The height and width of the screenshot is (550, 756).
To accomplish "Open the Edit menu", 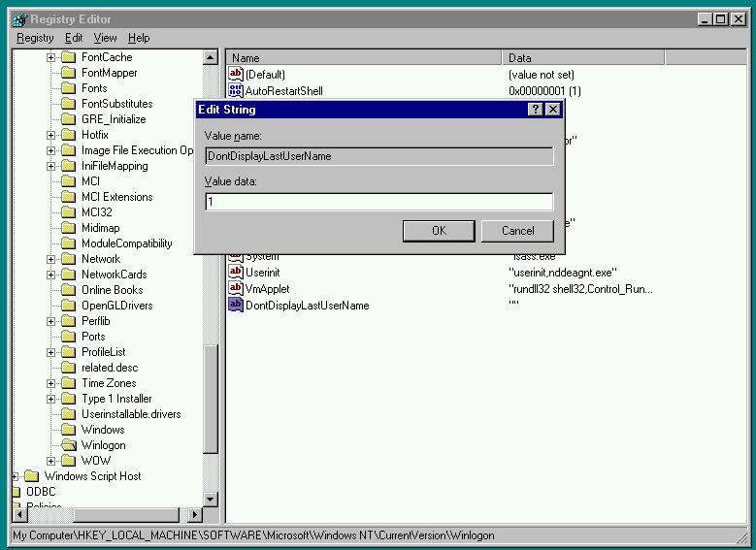I will (74, 38).
